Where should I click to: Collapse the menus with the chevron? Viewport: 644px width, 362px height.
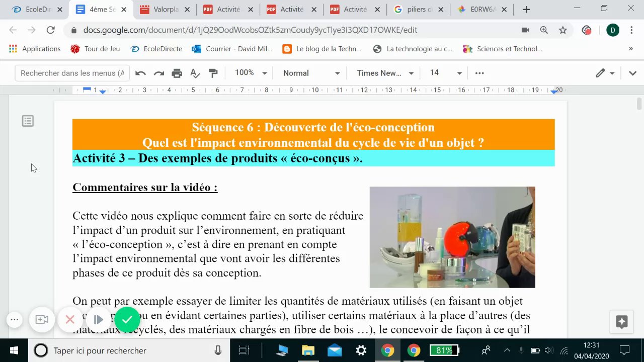pos(632,73)
